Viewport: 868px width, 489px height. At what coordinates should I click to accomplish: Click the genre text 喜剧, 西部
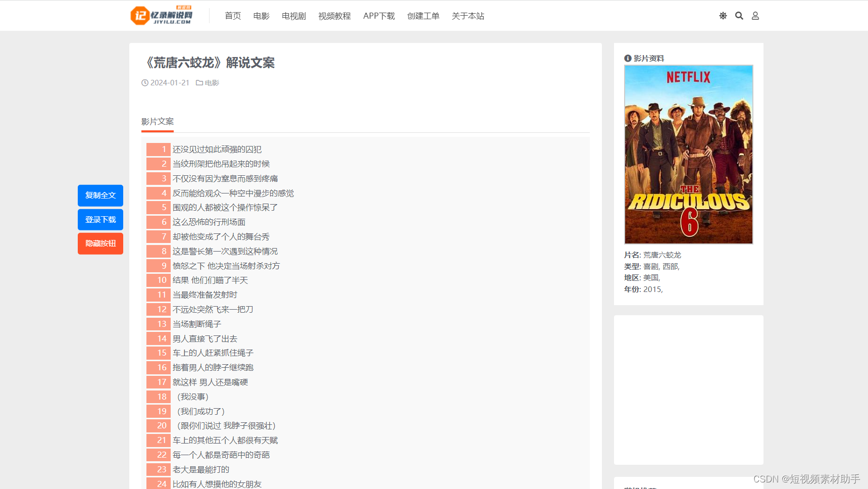(660, 267)
